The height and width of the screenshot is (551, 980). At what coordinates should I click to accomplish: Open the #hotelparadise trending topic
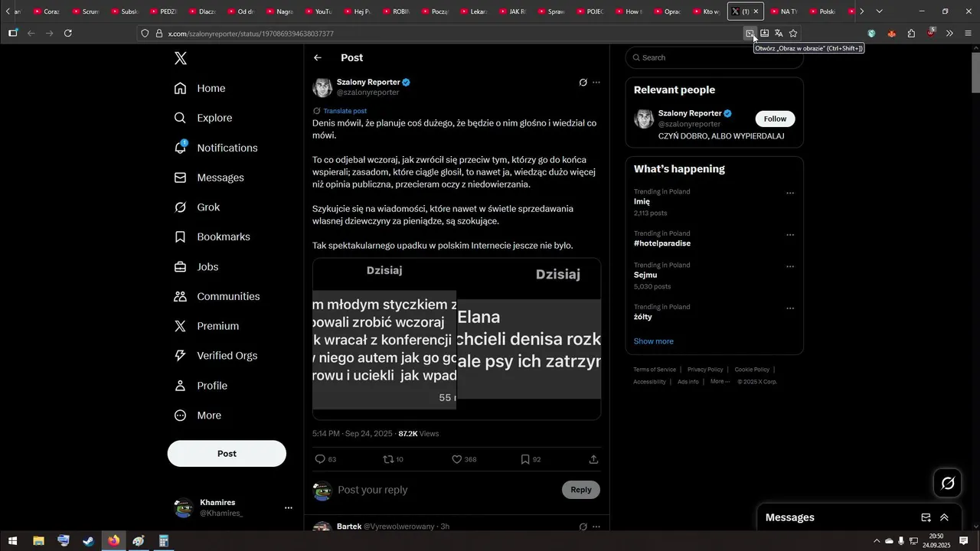[x=662, y=243]
